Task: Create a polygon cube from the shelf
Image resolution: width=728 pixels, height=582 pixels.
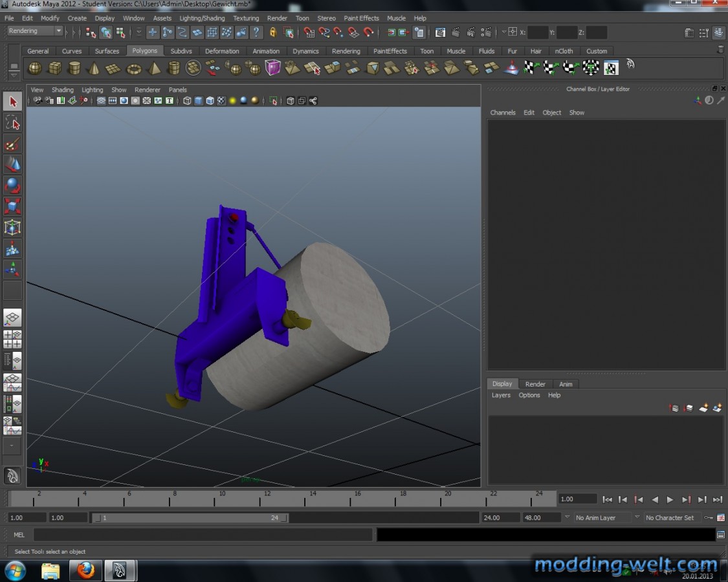Action: click(x=55, y=69)
